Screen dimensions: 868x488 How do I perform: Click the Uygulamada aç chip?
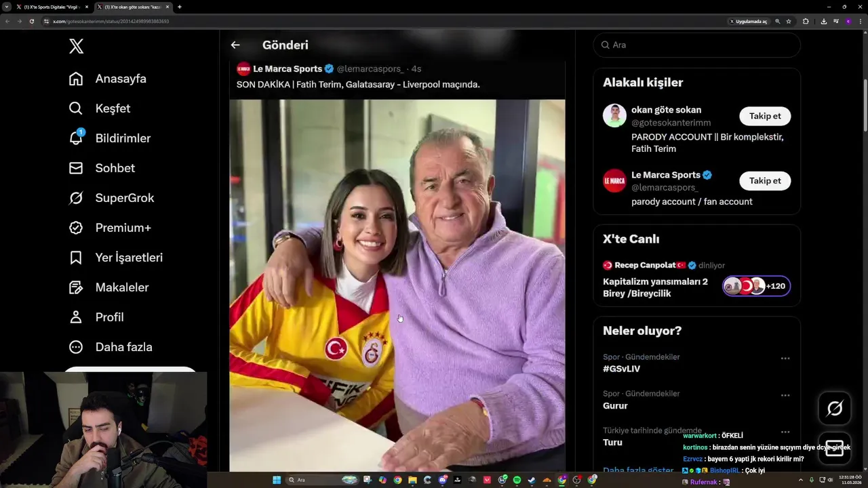(x=748, y=21)
